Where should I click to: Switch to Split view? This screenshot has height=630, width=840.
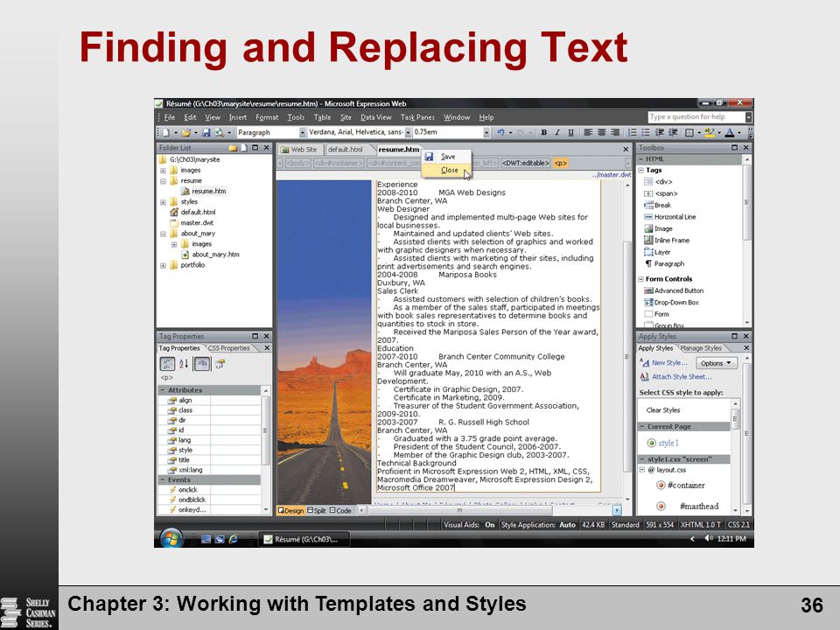pos(317,510)
